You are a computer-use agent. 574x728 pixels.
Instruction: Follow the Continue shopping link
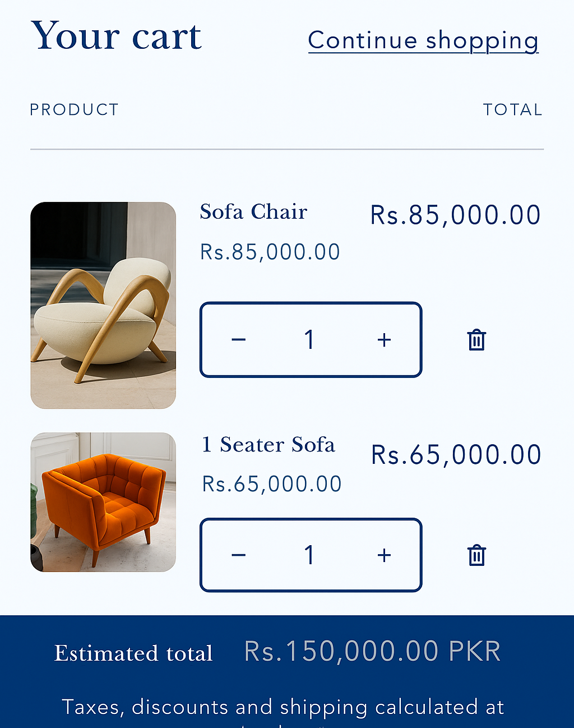tap(423, 41)
